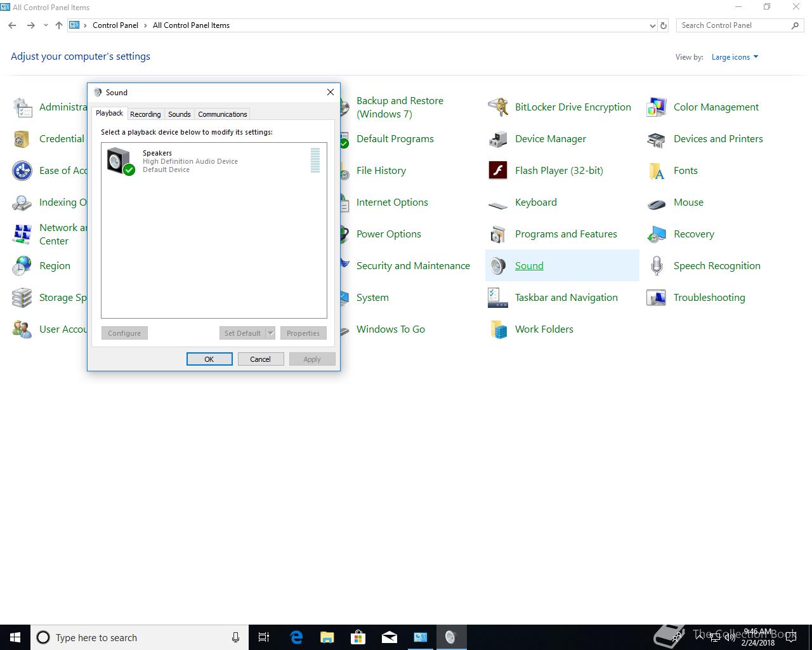Click the Search Control Panel field
The image size is (812, 650).
click(x=733, y=25)
